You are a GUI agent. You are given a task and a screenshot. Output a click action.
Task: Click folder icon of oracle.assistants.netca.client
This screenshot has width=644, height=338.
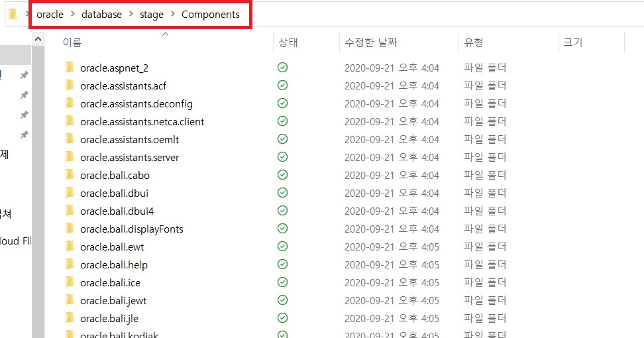(x=70, y=121)
